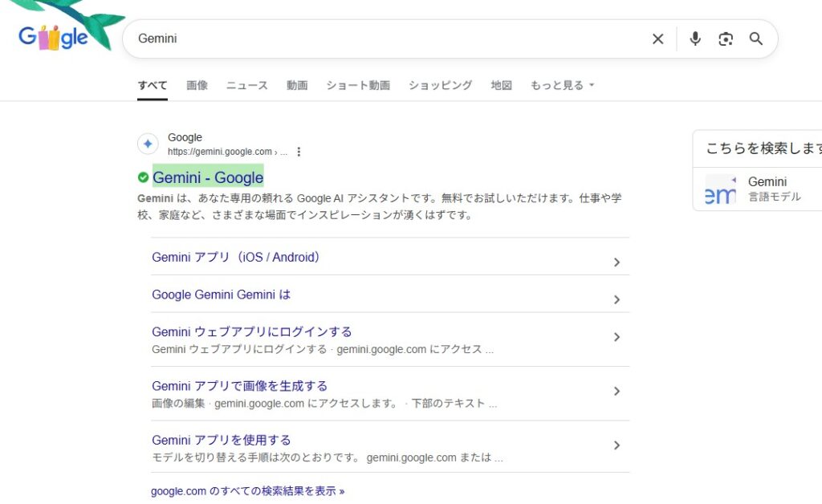Open Google Lens image search icon
Viewport: 822px width, 504px height.
726,39
